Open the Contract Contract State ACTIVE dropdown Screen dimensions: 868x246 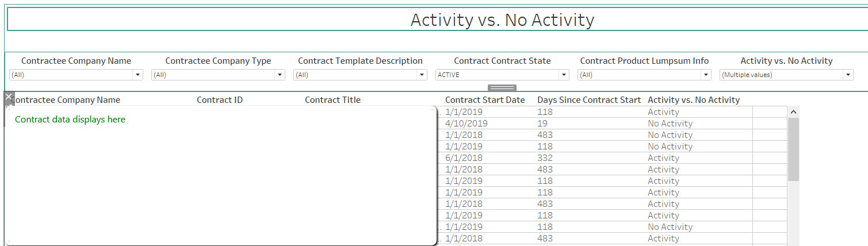pyautogui.click(x=564, y=75)
